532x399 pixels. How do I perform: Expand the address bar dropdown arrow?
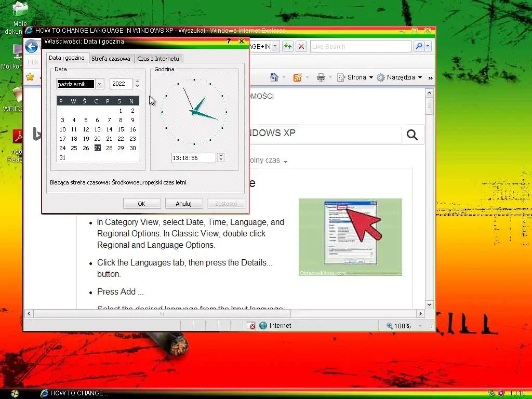point(275,46)
